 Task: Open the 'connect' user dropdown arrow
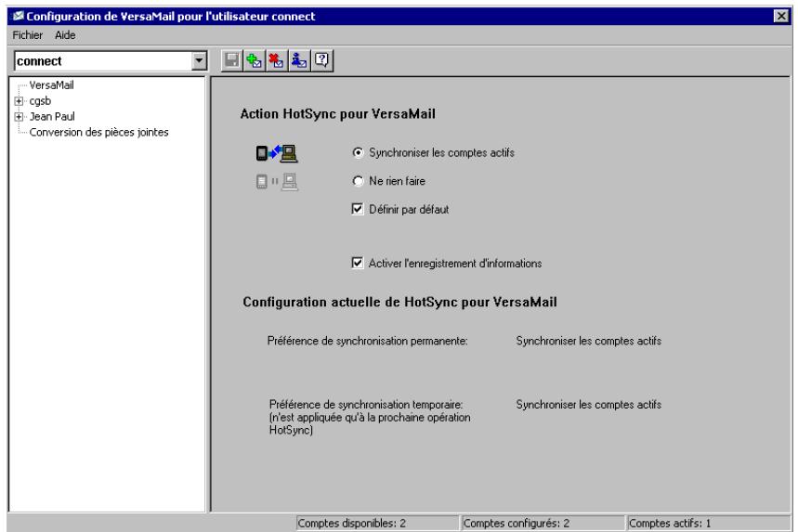point(199,61)
